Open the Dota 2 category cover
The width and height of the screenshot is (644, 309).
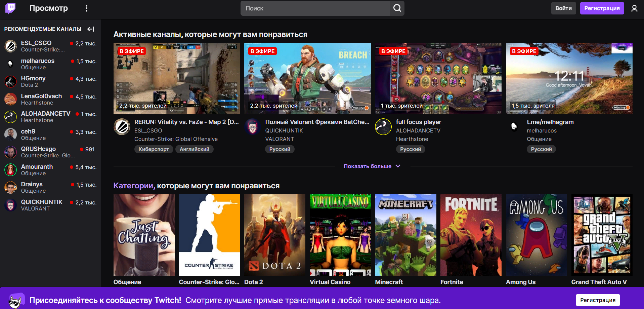275,235
